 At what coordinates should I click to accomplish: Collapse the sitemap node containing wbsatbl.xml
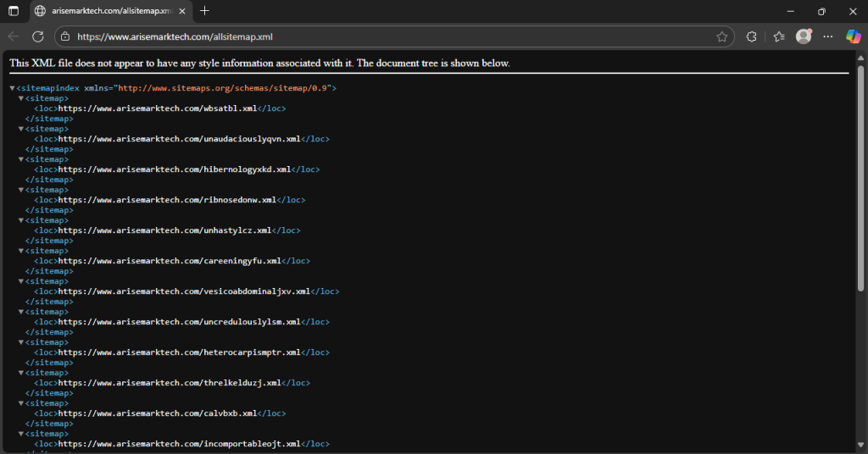pos(22,98)
